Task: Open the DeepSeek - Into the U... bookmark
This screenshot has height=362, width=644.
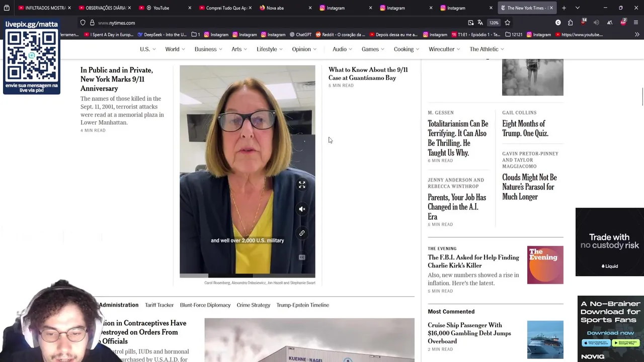Action: [162, 35]
